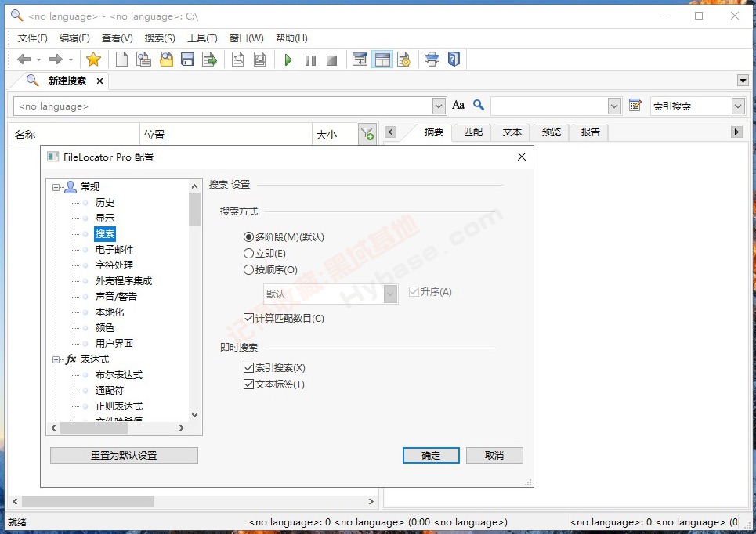This screenshot has height=534, width=756.
Task: Open the print icon in the toolbar
Action: [432, 59]
